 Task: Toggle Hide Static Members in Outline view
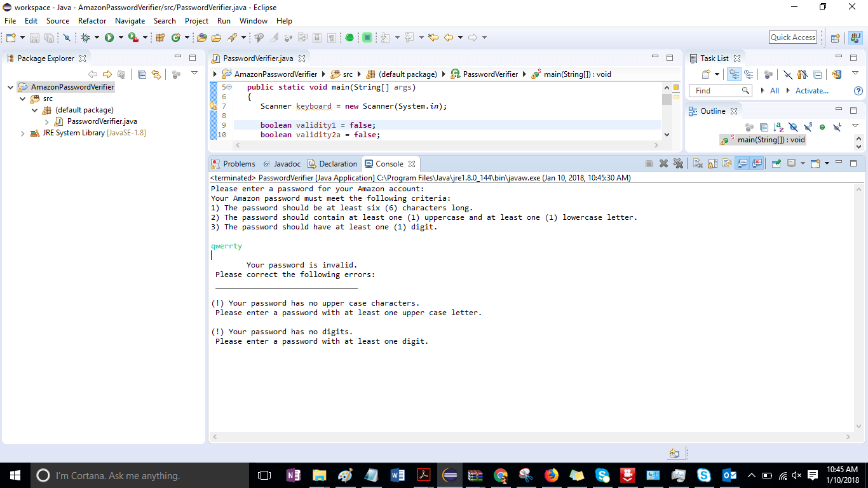(808, 127)
